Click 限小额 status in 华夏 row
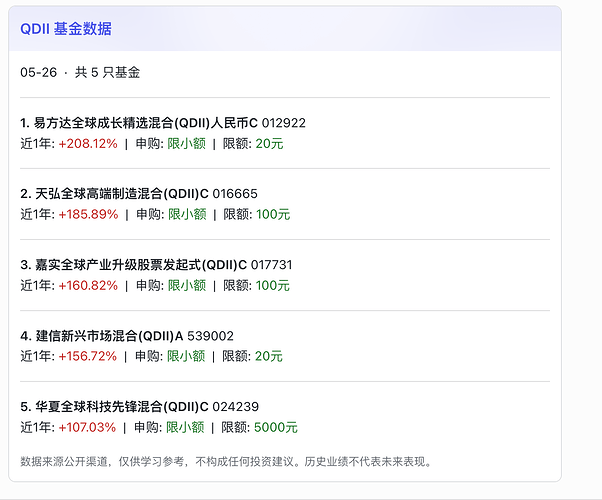Viewport: 602px width, 500px height. tap(185, 427)
